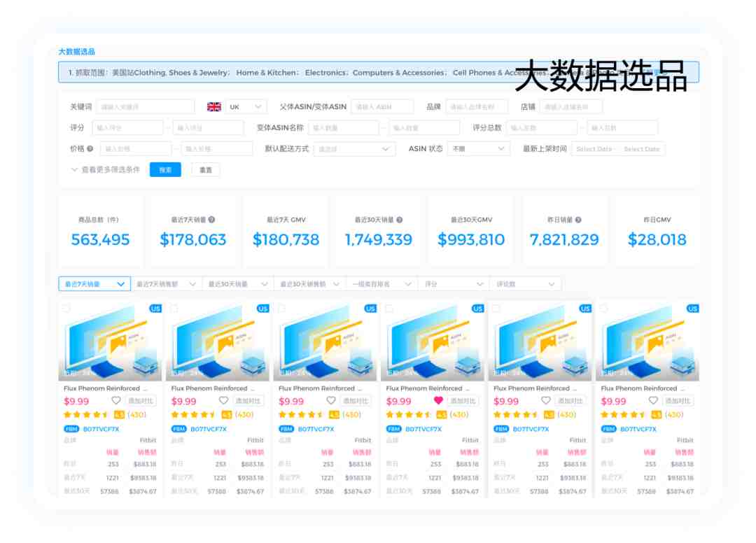Click the FBM badge on second product card
Viewport: 756px width, 543px height.
(179, 429)
